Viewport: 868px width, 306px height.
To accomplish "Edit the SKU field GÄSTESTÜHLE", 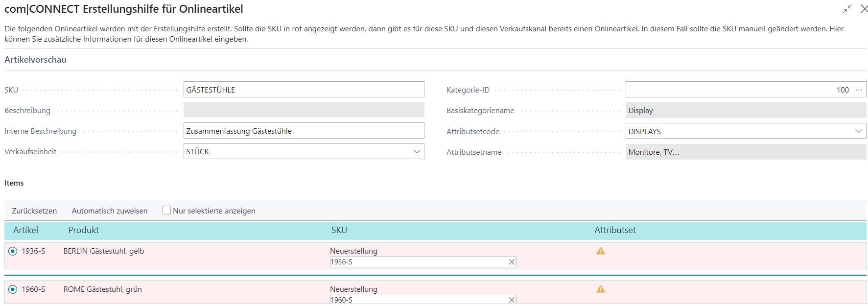I will pyautogui.click(x=304, y=90).
